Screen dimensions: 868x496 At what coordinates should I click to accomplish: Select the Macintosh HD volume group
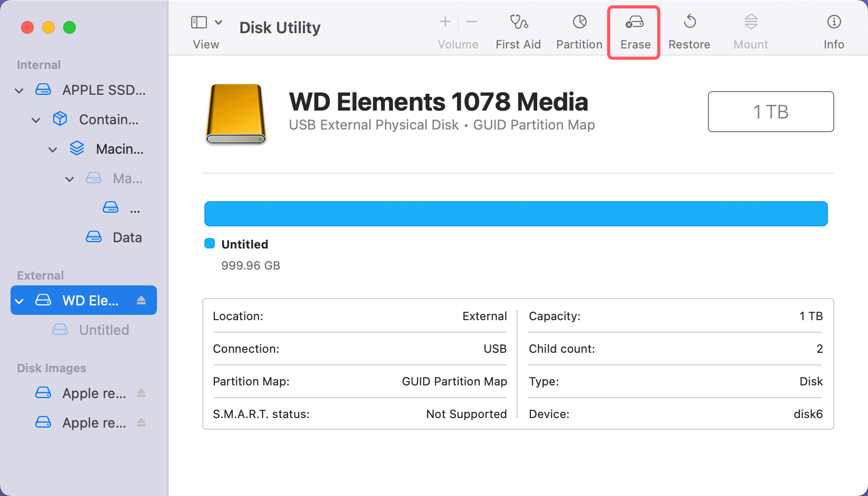click(120, 148)
